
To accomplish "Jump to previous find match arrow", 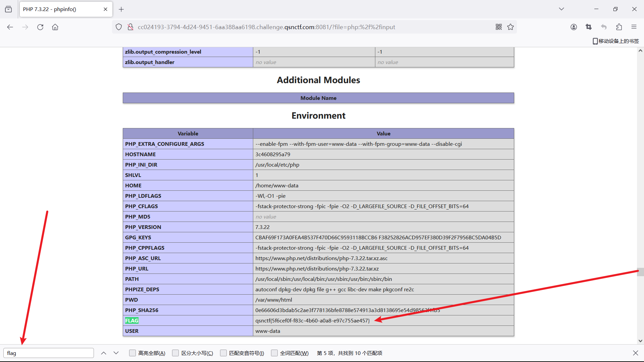I will (104, 353).
